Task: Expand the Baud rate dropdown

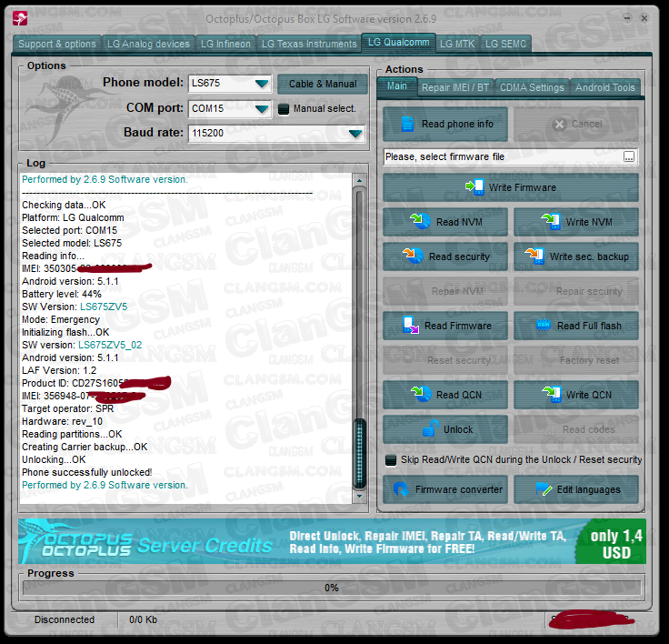Action: [x=355, y=133]
